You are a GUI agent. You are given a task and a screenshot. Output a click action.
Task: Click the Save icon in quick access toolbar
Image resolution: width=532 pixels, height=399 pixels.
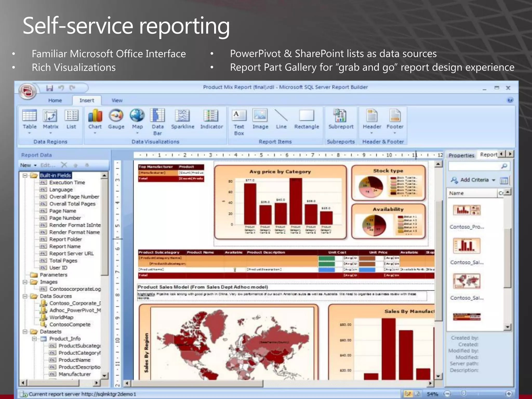(x=50, y=88)
